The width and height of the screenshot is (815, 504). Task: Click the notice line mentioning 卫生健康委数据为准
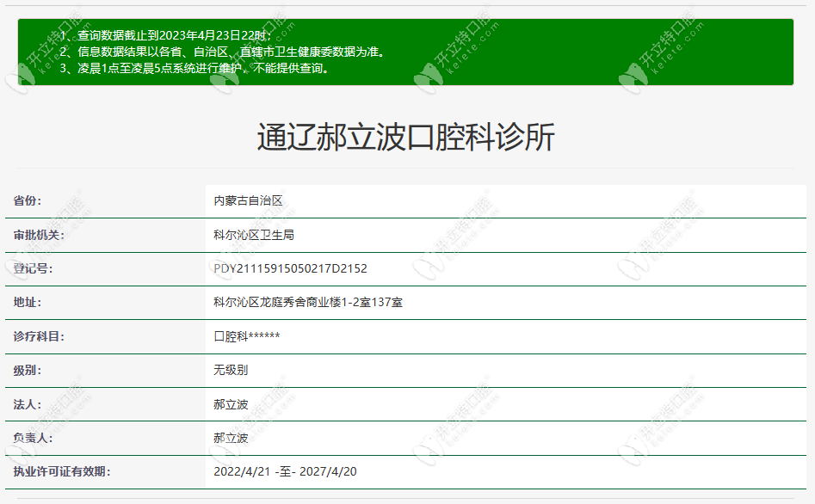pos(222,52)
